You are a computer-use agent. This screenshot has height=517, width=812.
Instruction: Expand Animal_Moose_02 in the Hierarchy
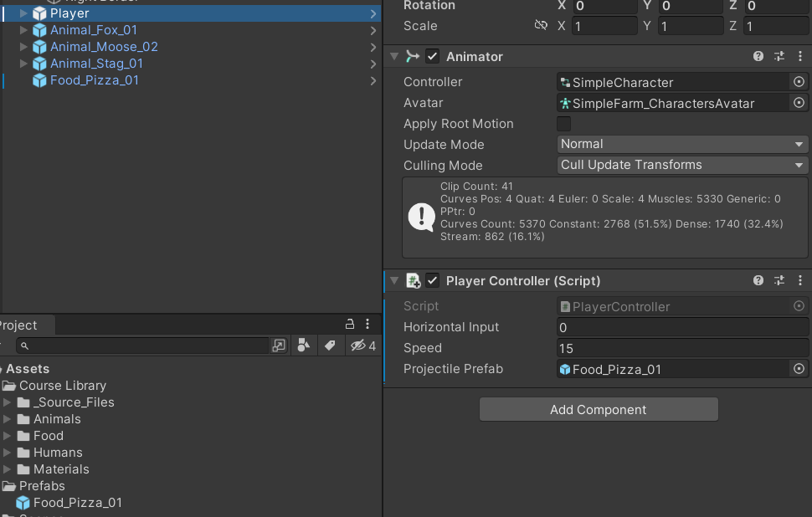(x=23, y=47)
